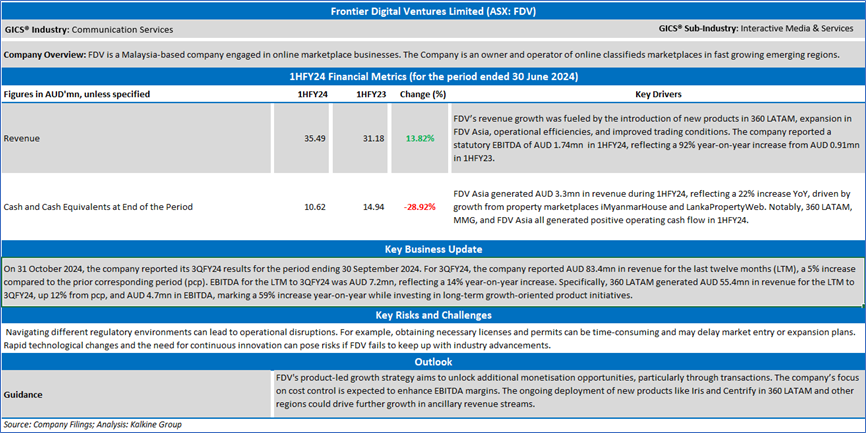Click the Key Risks and Challenges header
This screenshot has width=866, height=433.
[432, 315]
